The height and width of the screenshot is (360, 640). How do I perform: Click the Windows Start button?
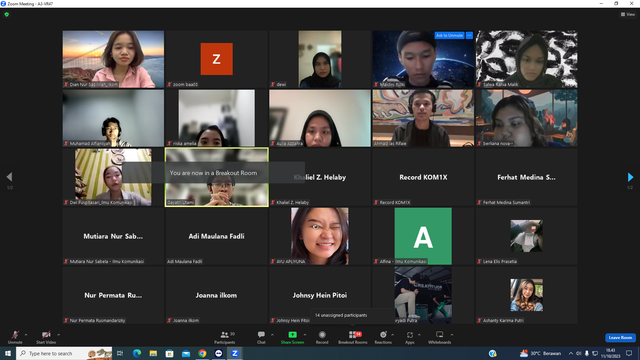8,353
